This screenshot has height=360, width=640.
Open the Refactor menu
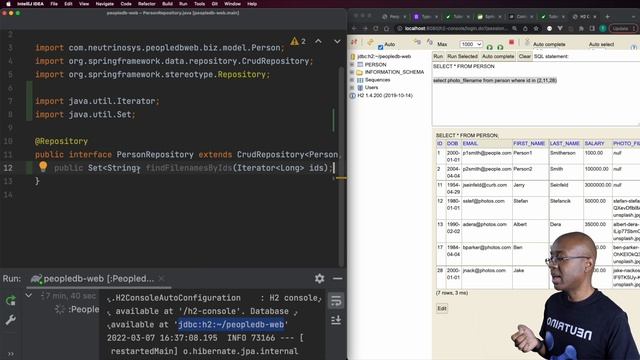click(x=147, y=4)
